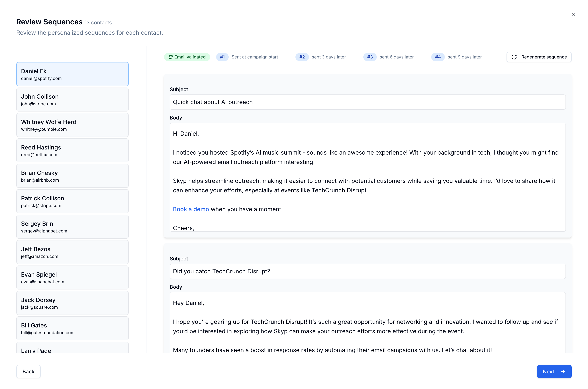
Task: Open Reed Hastings' sequence
Action: click(72, 150)
